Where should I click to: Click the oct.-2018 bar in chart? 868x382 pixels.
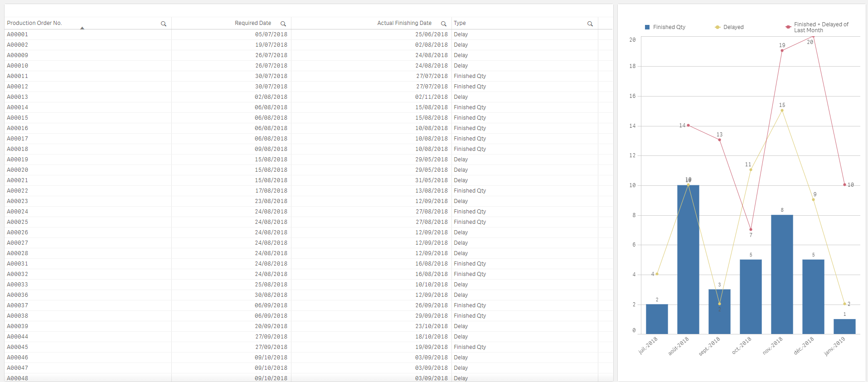pos(751,297)
